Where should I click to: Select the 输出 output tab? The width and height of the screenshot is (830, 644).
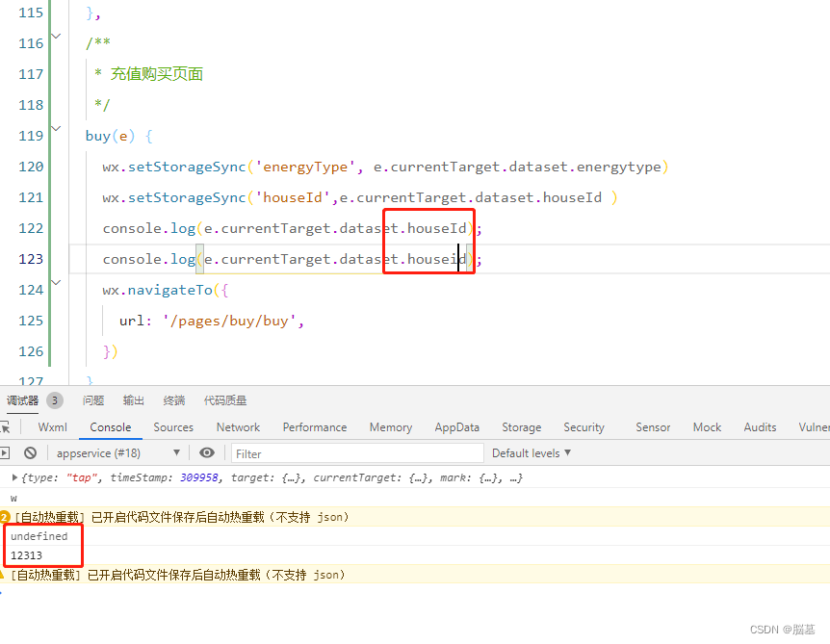[133, 400]
